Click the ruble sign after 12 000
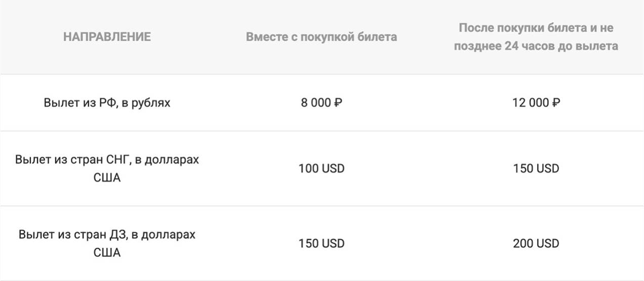Viewport: 644px width, 281px height. coord(556,103)
